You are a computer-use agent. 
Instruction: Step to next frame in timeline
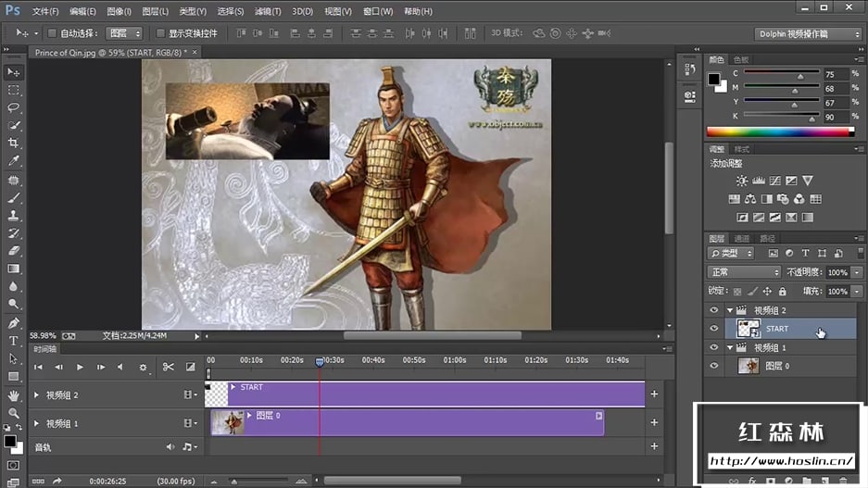[x=100, y=367]
